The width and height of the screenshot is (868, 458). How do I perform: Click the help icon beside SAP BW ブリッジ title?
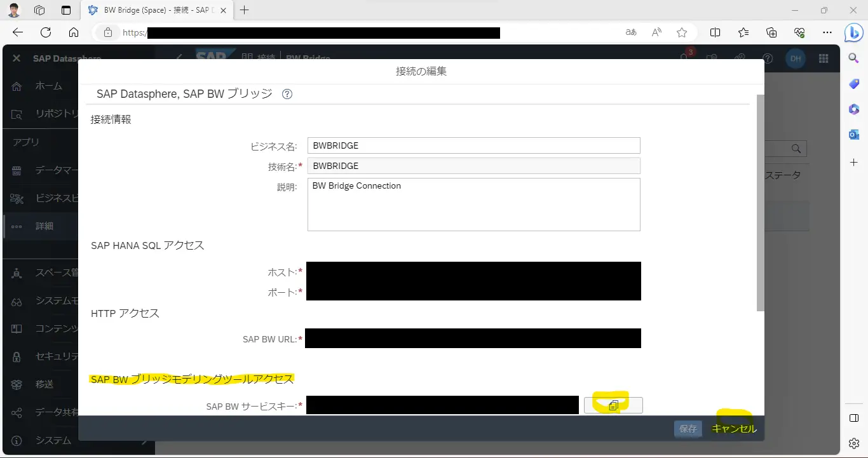[287, 94]
